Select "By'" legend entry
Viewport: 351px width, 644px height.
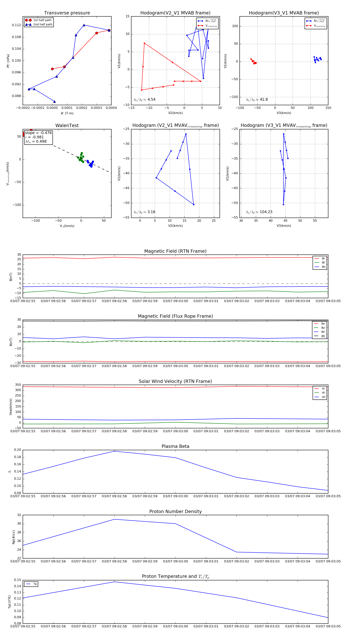point(320,328)
